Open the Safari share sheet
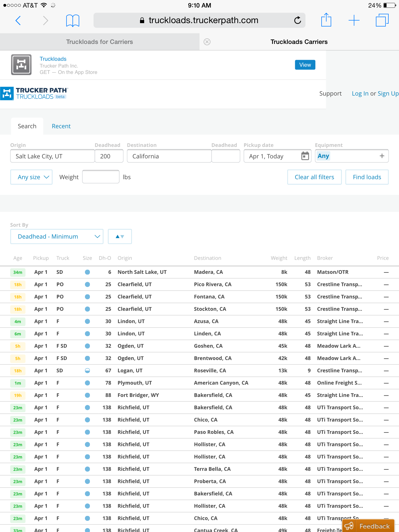 (x=326, y=20)
